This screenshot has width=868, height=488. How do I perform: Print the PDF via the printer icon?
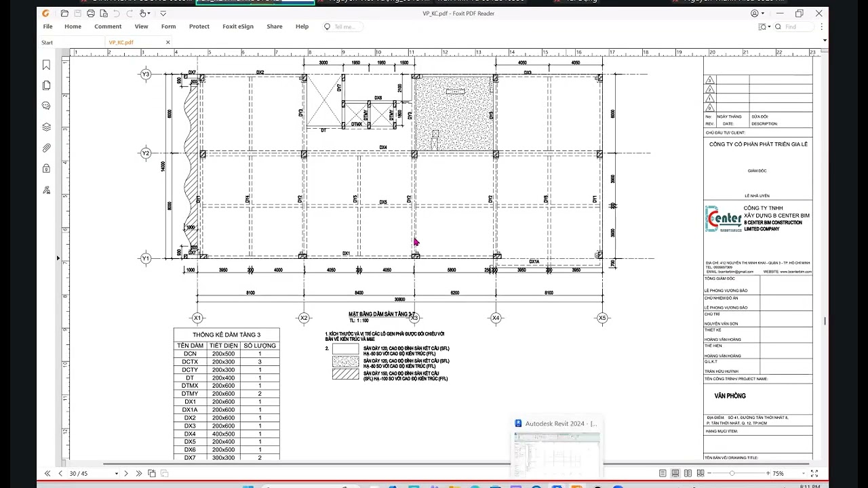[90, 13]
